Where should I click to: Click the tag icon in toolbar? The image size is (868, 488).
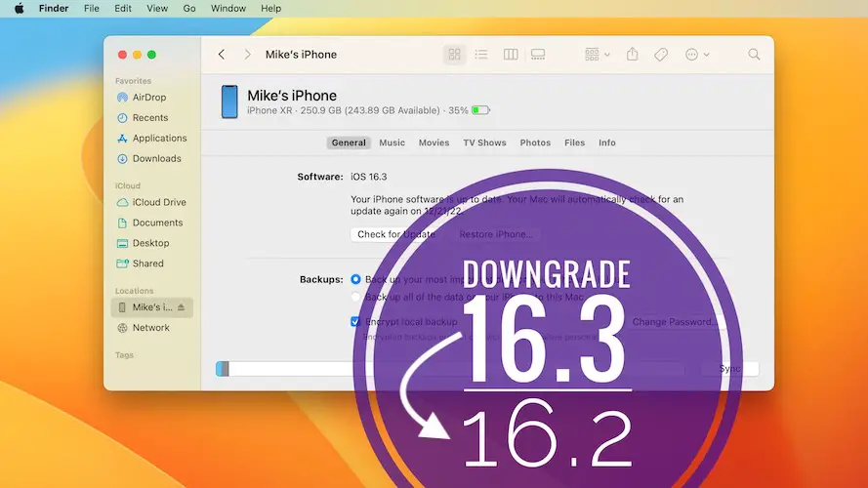coord(661,55)
